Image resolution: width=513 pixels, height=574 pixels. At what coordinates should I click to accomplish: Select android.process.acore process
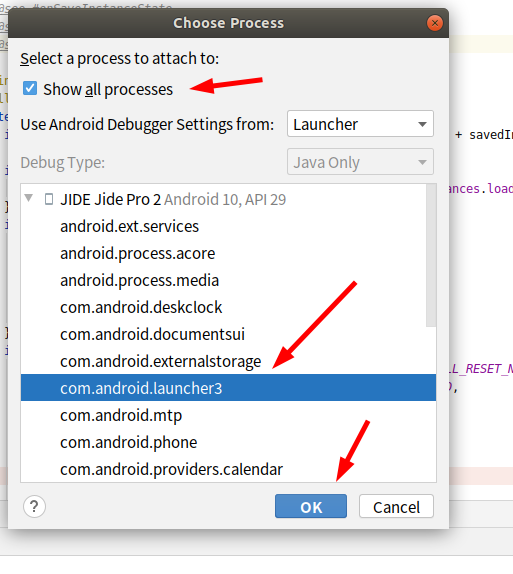tap(224, 253)
